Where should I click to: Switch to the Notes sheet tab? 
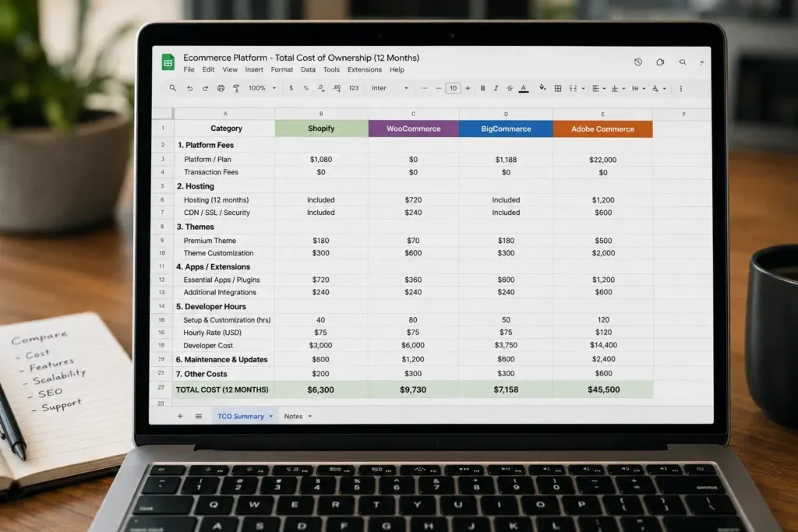point(293,416)
